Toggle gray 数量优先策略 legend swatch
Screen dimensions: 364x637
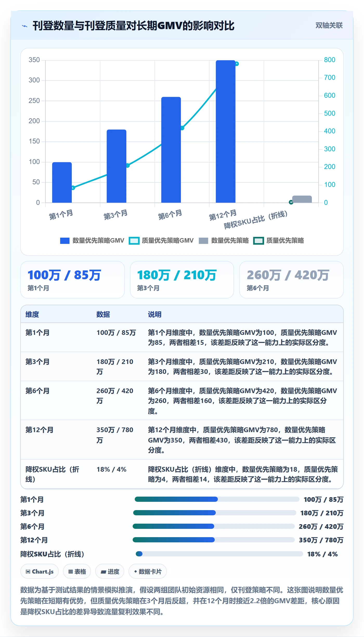(x=203, y=241)
